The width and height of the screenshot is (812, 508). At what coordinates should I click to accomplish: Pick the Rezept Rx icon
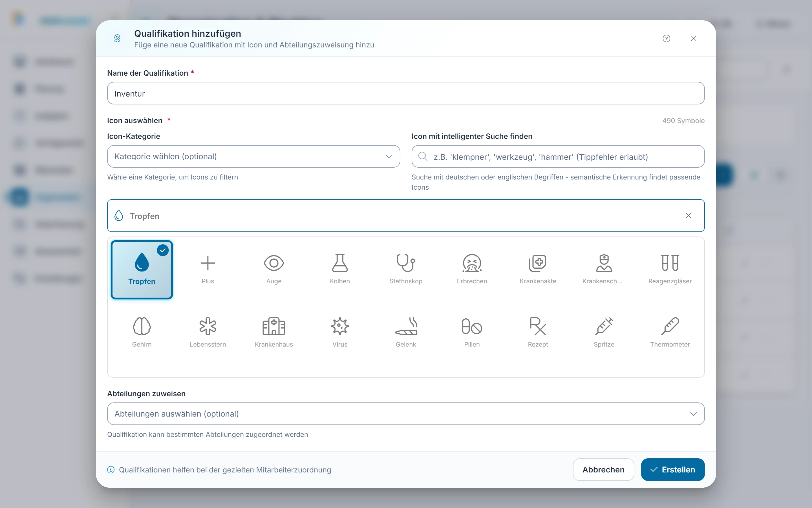point(538,333)
